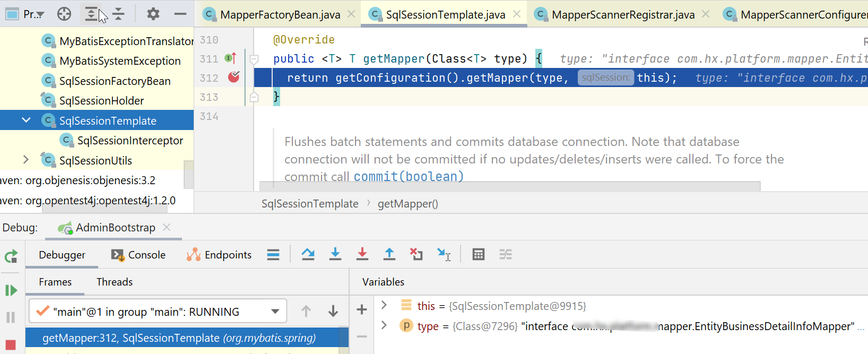
Task: Click the pause program icon
Action: coord(11,317)
